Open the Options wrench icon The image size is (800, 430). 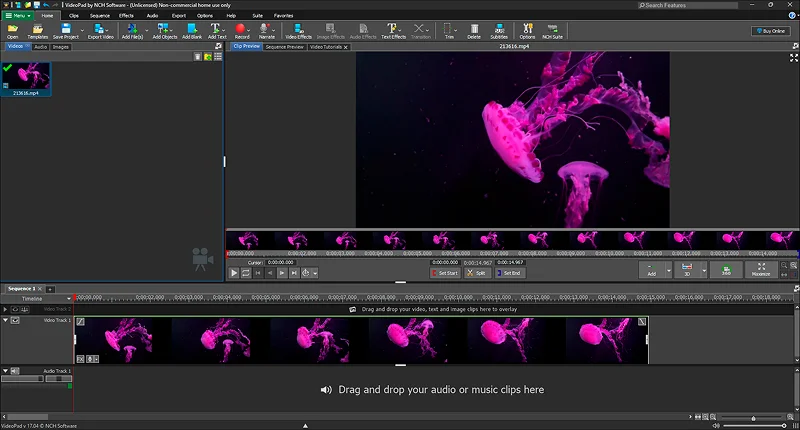[x=527, y=31]
